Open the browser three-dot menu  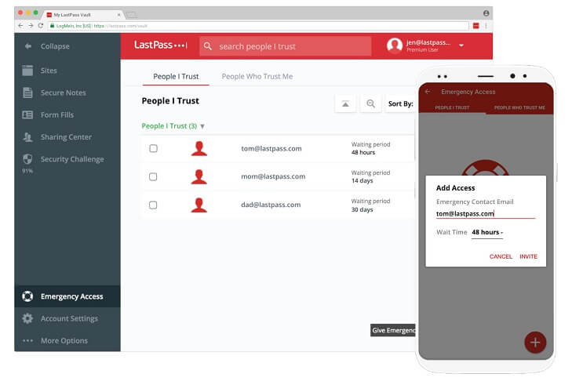[486, 26]
